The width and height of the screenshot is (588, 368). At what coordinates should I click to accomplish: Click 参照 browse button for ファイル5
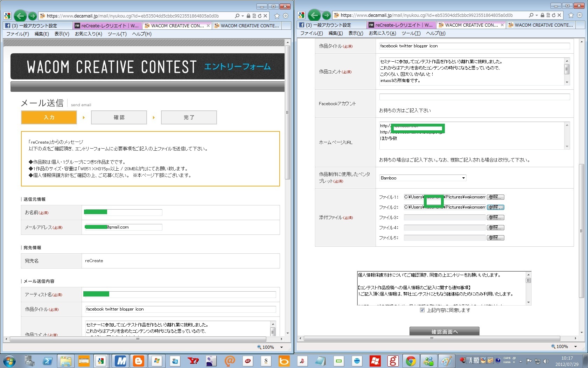point(495,238)
